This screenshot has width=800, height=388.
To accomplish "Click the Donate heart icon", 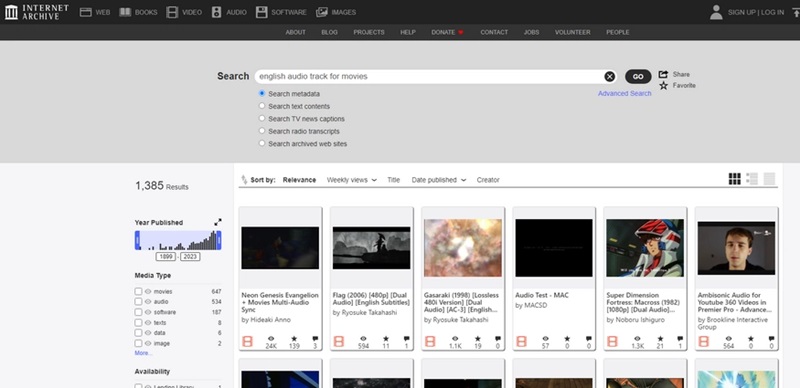I will pos(461,32).
